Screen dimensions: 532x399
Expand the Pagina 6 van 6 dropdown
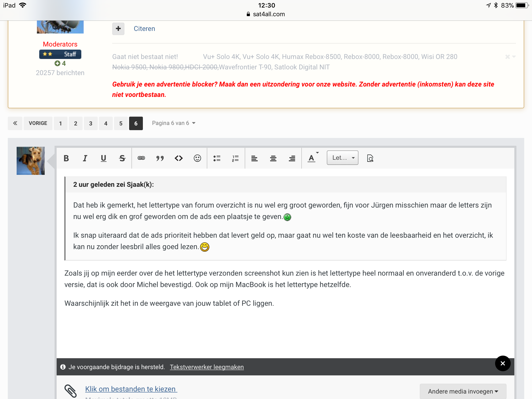click(x=174, y=123)
